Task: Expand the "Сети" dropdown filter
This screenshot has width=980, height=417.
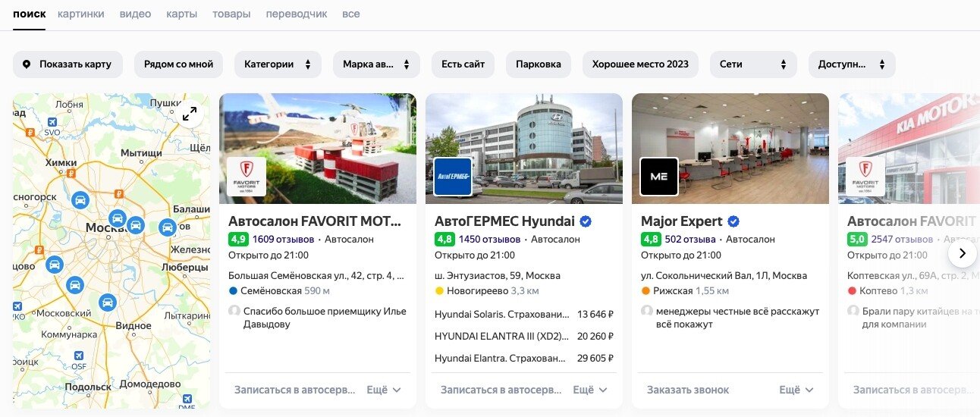Action: coord(753,64)
